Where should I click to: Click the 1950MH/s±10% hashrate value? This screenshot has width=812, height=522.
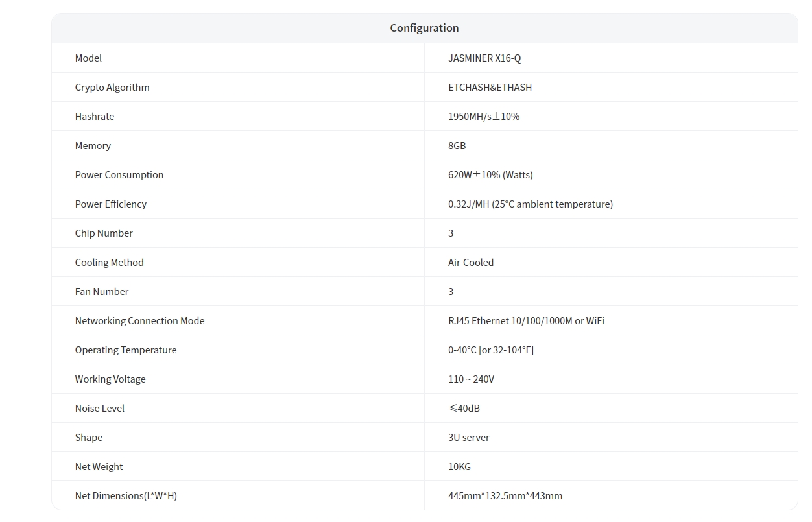click(x=484, y=117)
